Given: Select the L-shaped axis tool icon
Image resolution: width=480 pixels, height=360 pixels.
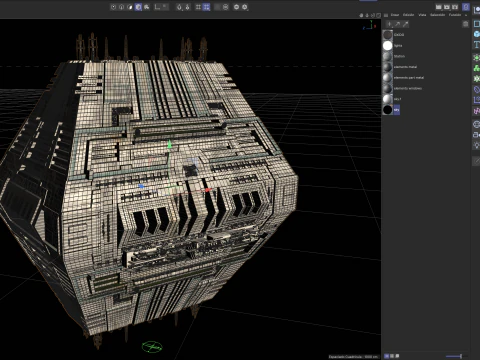Looking at the screenshot, I should (157, 7).
